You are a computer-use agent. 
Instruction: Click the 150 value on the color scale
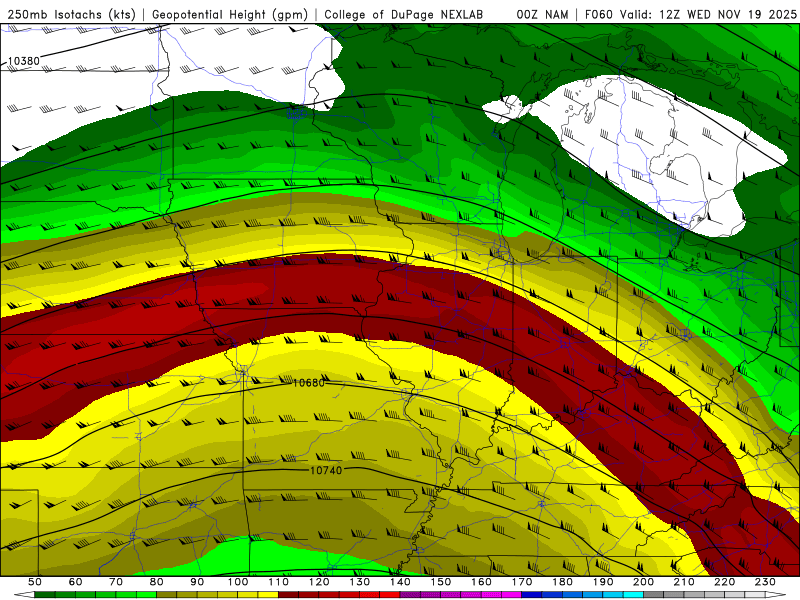(440, 582)
